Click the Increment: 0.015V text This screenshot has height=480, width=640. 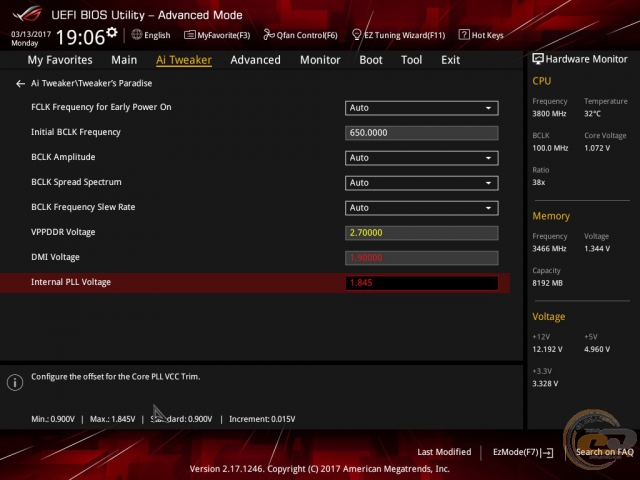pyautogui.click(x=262, y=419)
